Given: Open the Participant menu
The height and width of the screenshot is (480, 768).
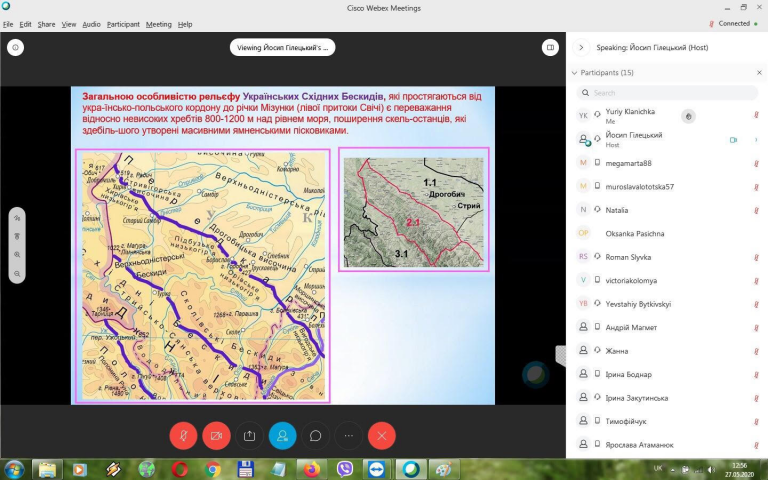Looking at the screenshot, I should coord(123,24).
